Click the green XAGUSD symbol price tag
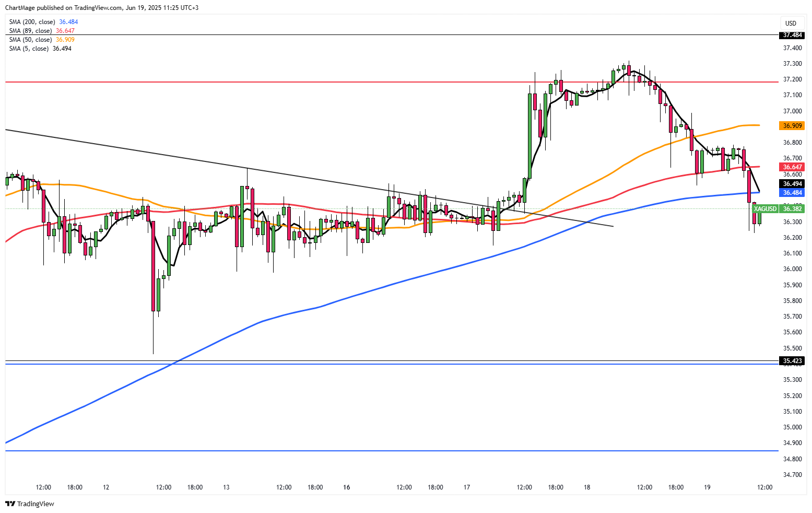Image resolution: width=812 pixels, height=513 pixels. [766, 208]
